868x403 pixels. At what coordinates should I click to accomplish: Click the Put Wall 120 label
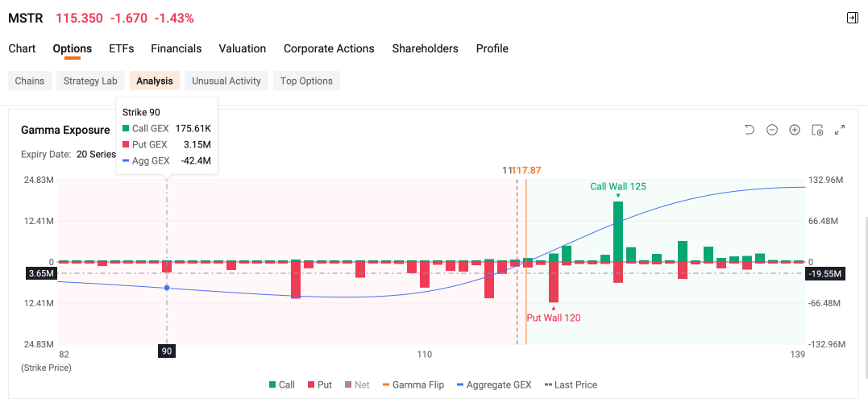pyautogui.click(x=554, y=318)
